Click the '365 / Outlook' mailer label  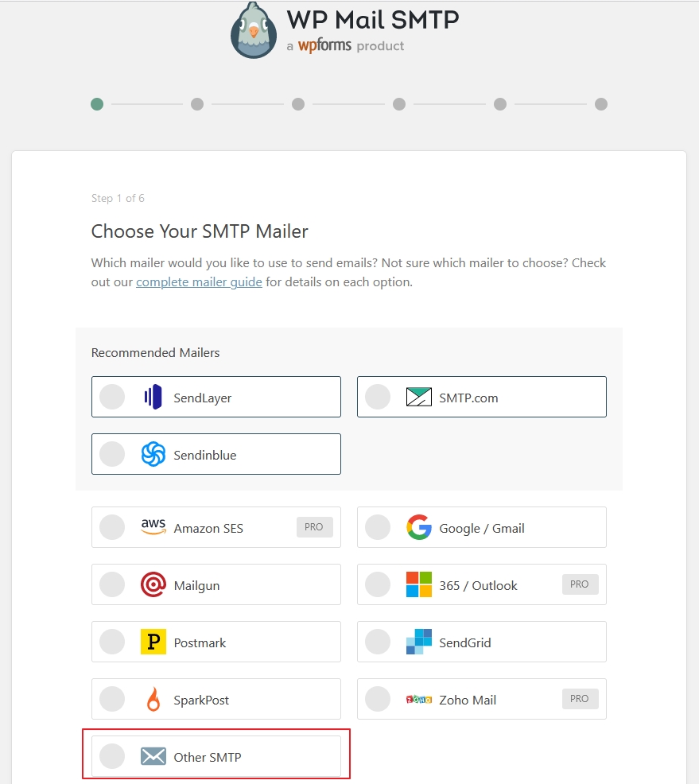(478, 585)
